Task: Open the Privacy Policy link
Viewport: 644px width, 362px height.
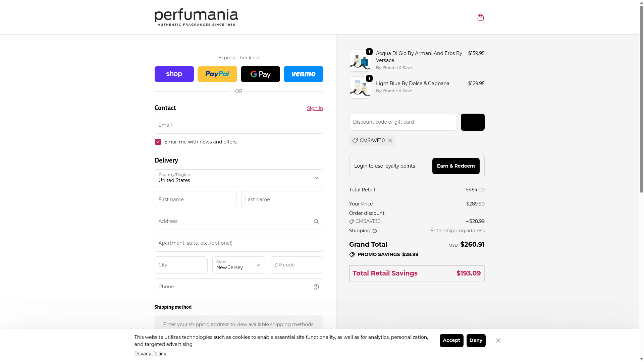Action: coord(150,354)
